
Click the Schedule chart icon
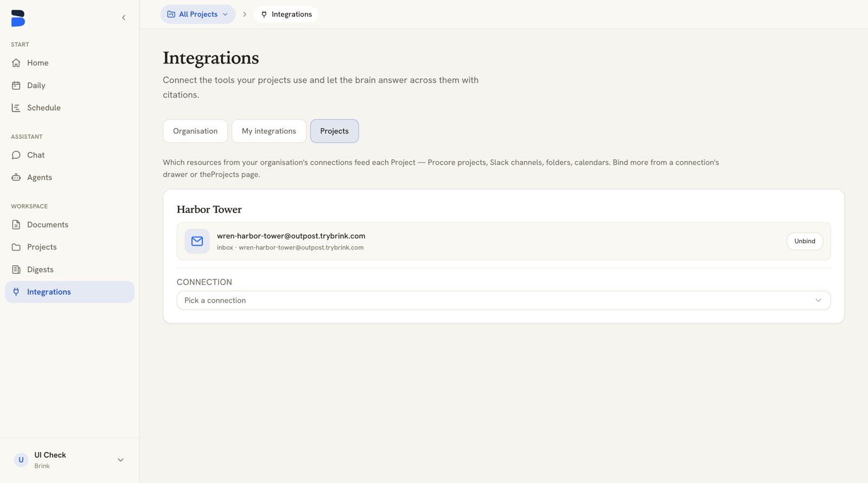(x=16, y=108)
